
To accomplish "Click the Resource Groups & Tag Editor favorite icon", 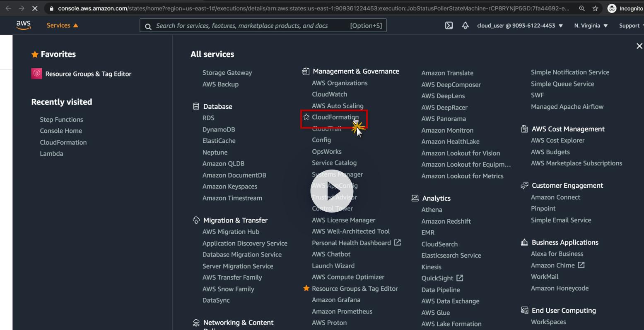I will 37,74.
